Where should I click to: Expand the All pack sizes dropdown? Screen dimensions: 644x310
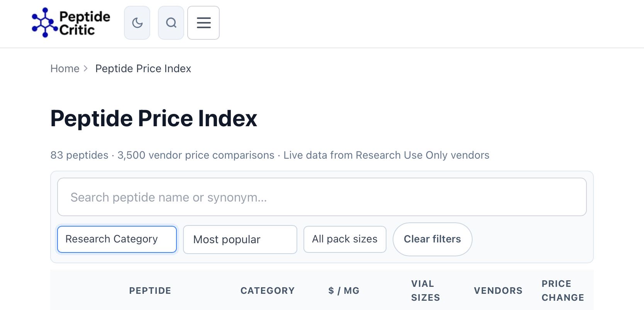click(x=345, y=239)
